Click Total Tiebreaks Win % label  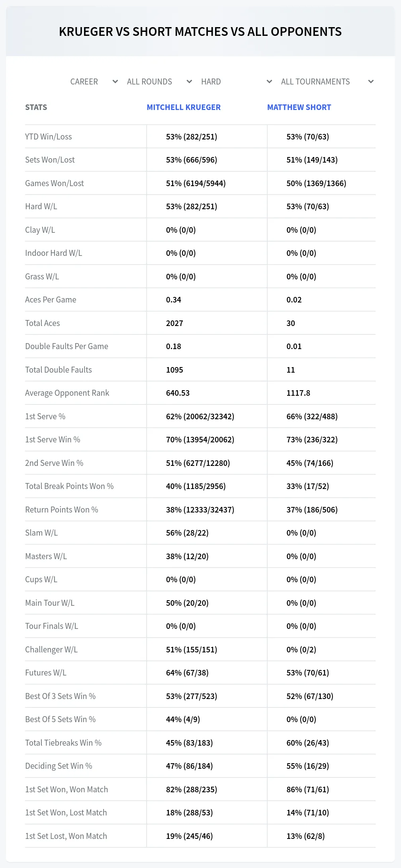[x=63, y=743]
